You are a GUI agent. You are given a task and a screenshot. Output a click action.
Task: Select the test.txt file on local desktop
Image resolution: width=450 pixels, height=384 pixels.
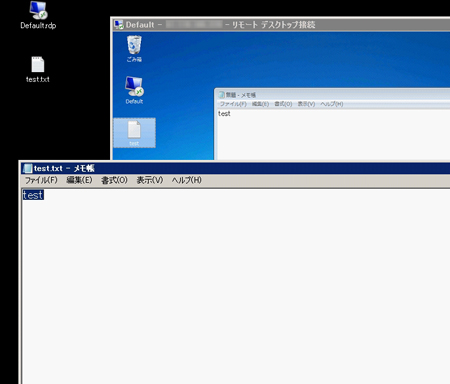[x=38, y=69]
